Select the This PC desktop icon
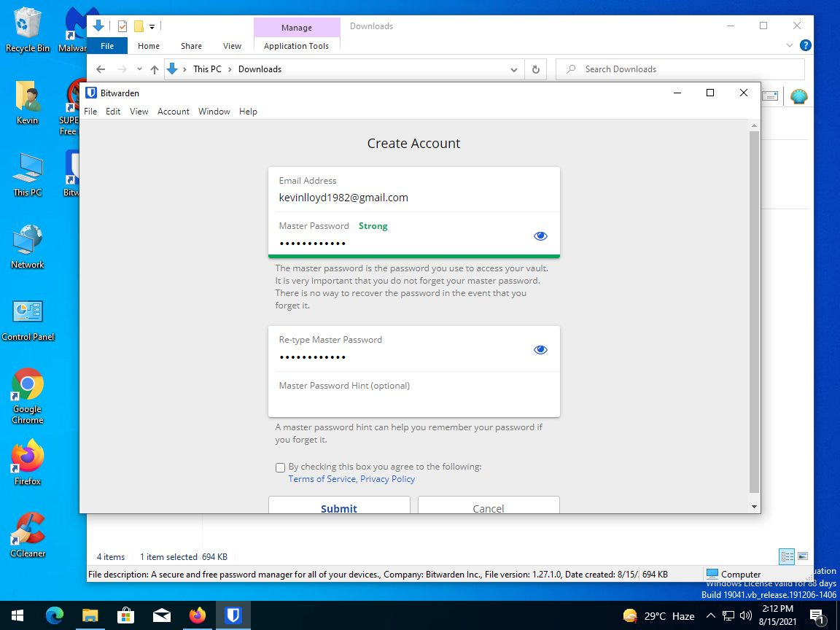840x630 pixels. [27, 175]
